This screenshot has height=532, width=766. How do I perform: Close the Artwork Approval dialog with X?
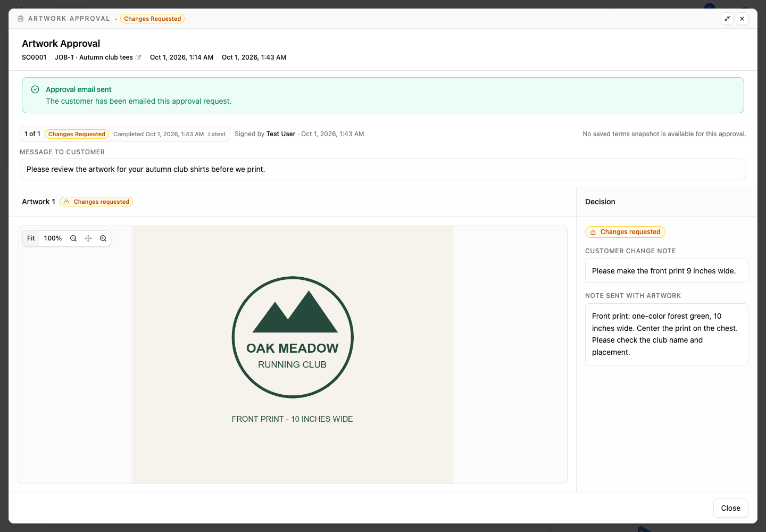pos(742,19)
